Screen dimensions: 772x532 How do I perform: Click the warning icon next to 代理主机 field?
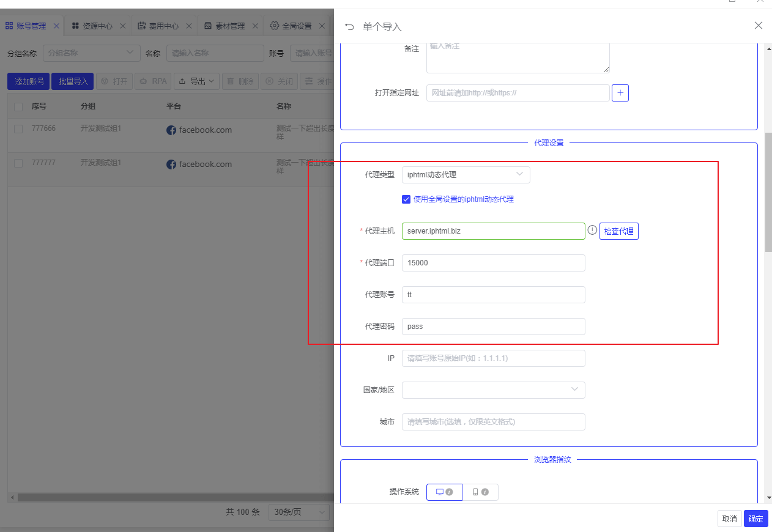592,231
